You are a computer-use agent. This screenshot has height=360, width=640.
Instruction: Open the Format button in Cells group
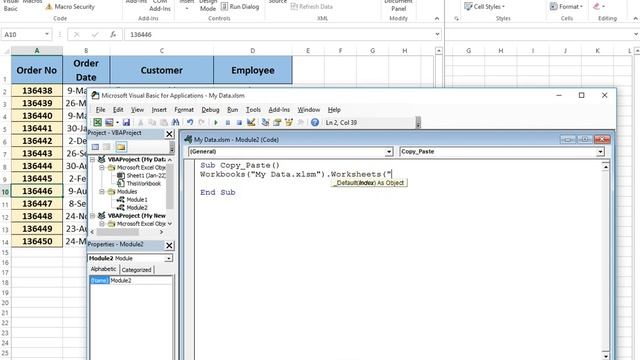(566, 7)
